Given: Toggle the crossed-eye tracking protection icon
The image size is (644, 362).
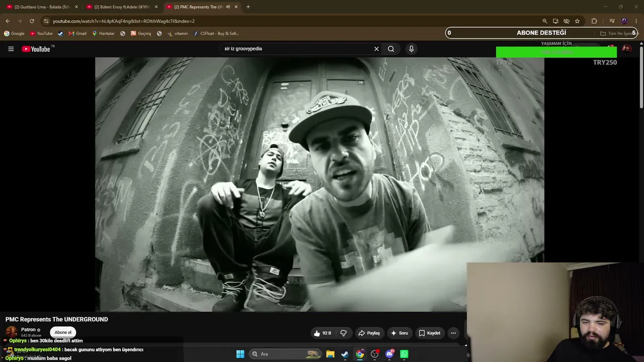Looking at the screenshot, I should tap(567, 21).
